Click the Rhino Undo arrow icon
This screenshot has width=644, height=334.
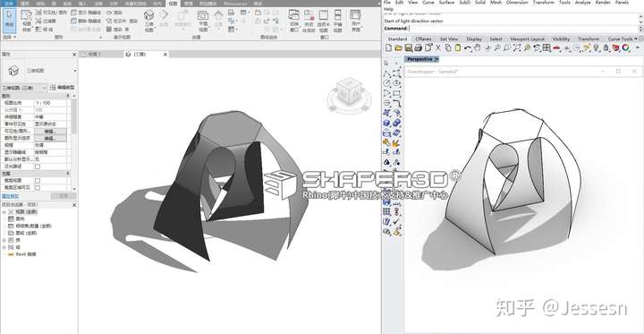[468, 48]
